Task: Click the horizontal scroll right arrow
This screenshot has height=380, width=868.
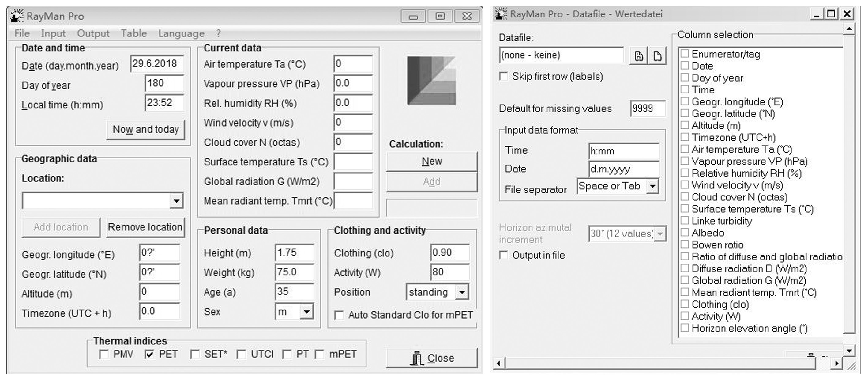Action: coord(836,363)
